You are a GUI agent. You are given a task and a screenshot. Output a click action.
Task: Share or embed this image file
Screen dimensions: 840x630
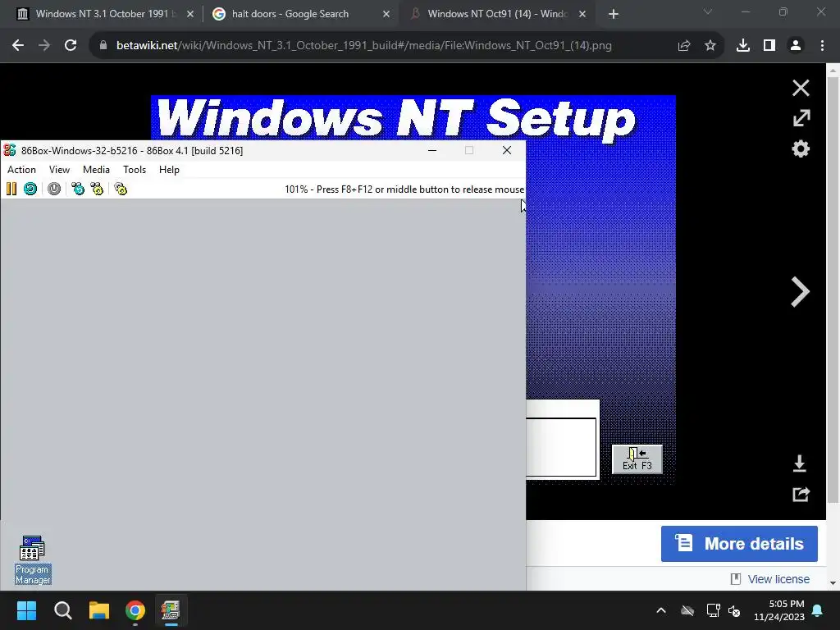pos(801,494)
